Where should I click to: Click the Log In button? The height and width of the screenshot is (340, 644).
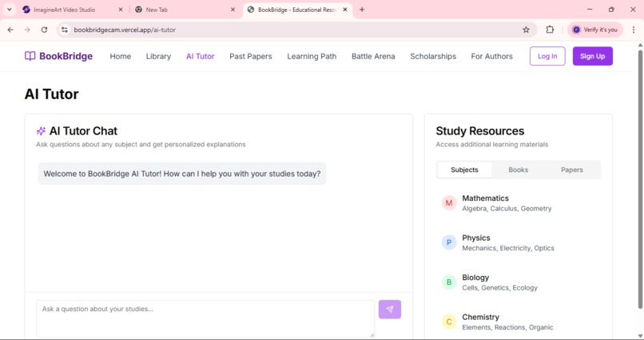pos(547,56)
